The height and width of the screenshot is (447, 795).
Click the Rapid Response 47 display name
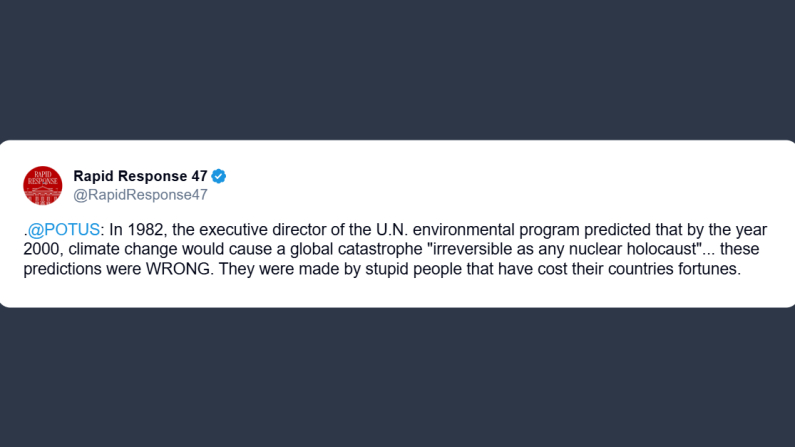[x=140, y=176]
